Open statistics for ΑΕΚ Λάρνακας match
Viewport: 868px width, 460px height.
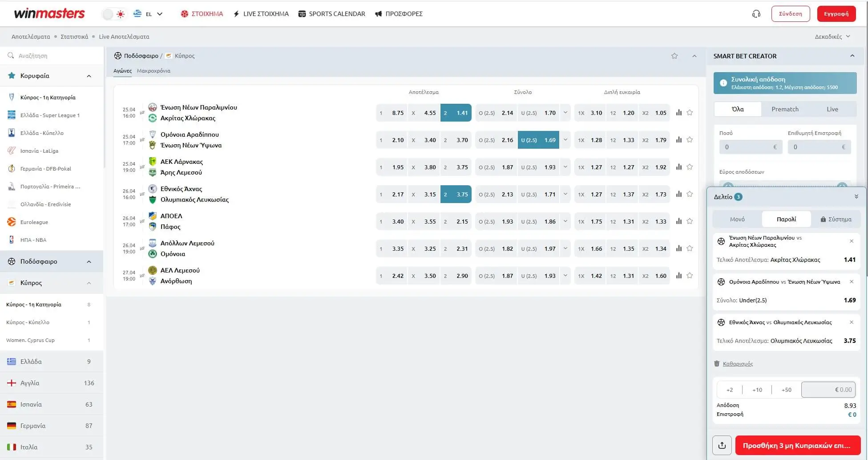pyautogui.click(x=679, y=167)
